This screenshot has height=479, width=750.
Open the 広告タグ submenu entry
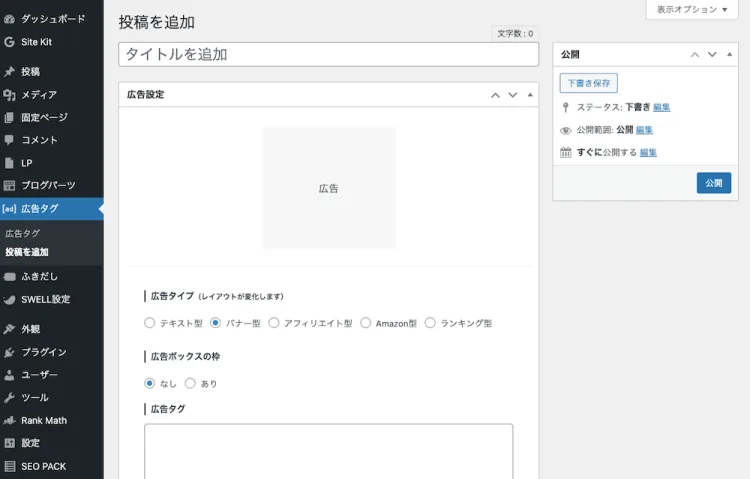point(22,234)
